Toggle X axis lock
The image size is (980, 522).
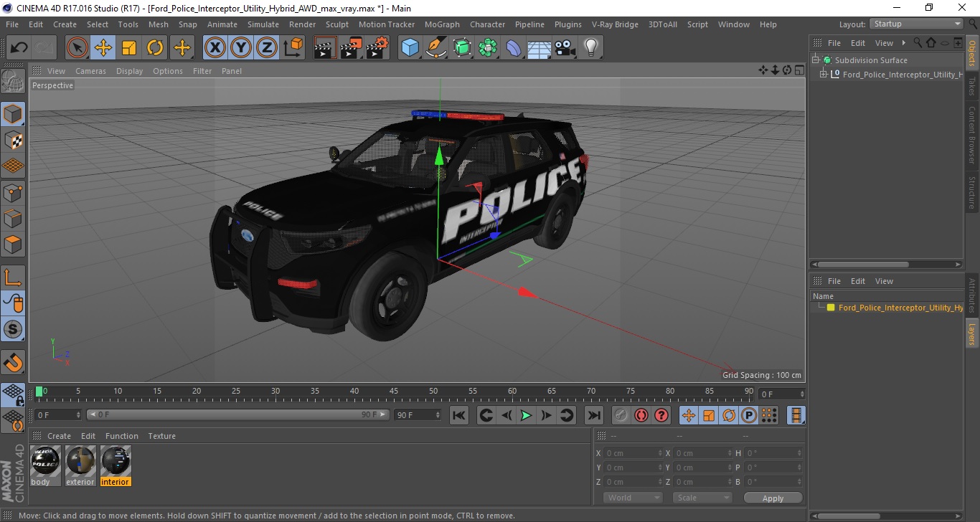tap(215, 48)
